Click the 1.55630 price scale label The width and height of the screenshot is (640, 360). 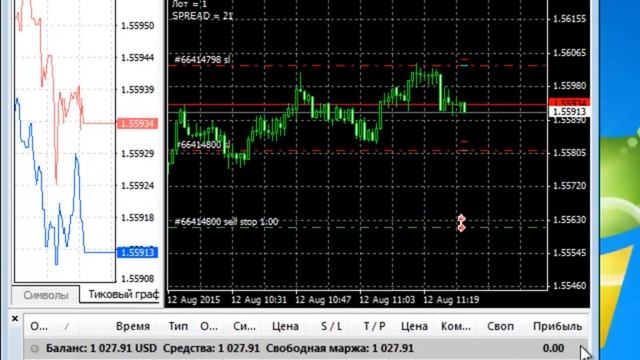point(569,220)
